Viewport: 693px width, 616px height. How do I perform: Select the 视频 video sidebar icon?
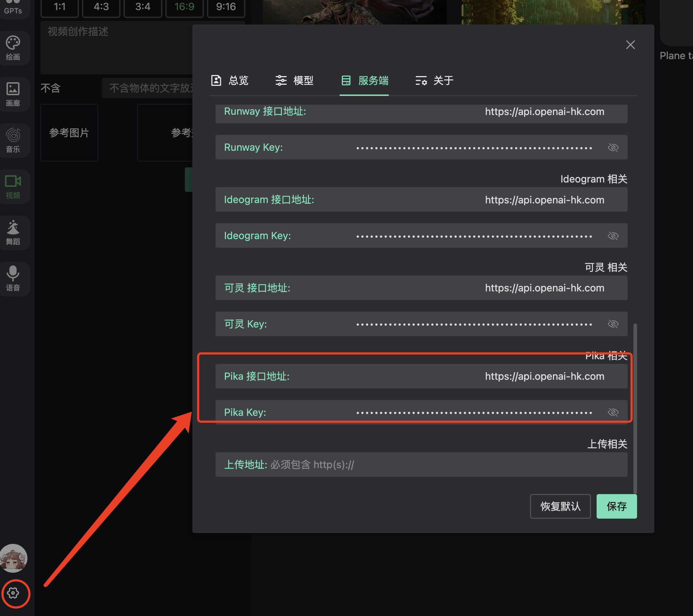pyautogui.click(x=13, y=186)
